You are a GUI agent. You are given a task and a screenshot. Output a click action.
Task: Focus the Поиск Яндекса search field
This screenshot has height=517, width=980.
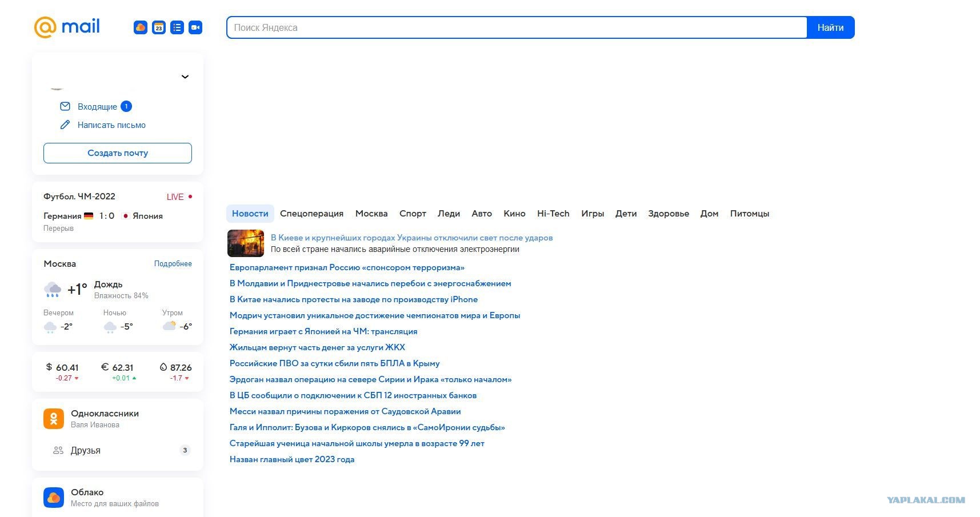tap(517, 27)
